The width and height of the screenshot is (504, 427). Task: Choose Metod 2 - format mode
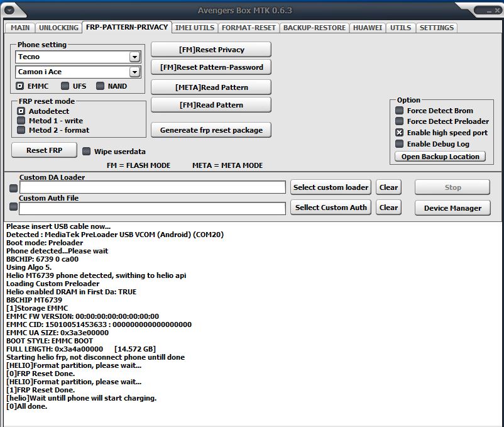tap(21, 130)
